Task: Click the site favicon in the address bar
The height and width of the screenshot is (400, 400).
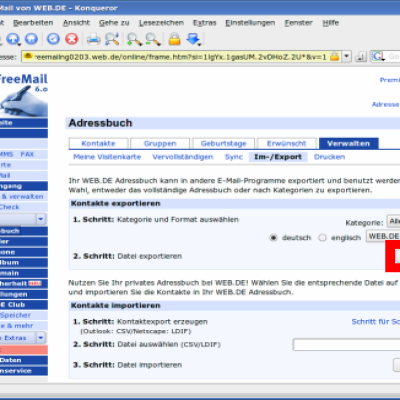Action: [28, 57]
